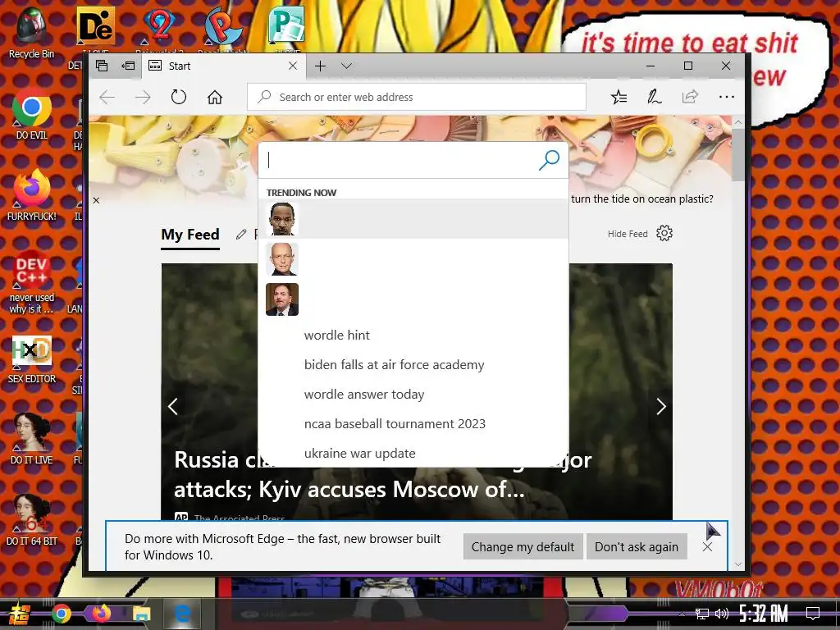This screenshot has width=840, height=630.
Task: Click the Add notes pen icon
Action: tap(654, 97)
